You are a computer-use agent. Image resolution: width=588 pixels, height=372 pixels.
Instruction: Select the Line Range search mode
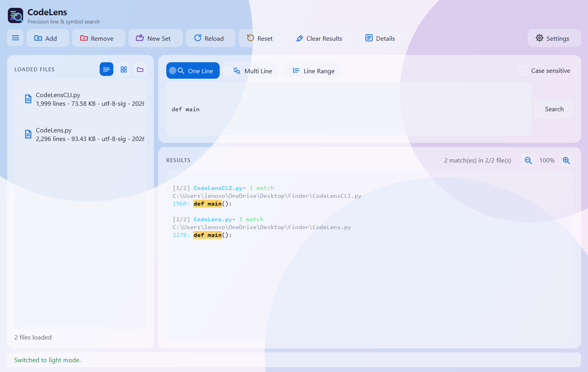[x=311, y=70]
